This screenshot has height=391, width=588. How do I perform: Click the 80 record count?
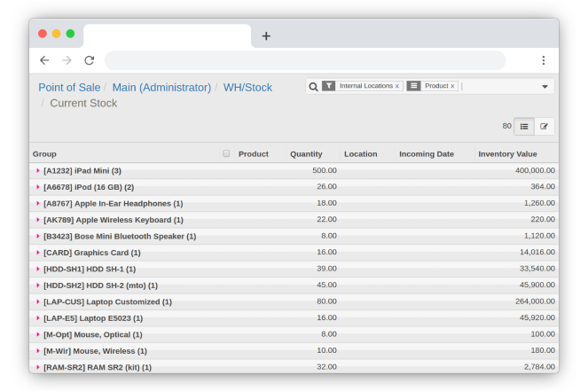(x=506, y=126)
